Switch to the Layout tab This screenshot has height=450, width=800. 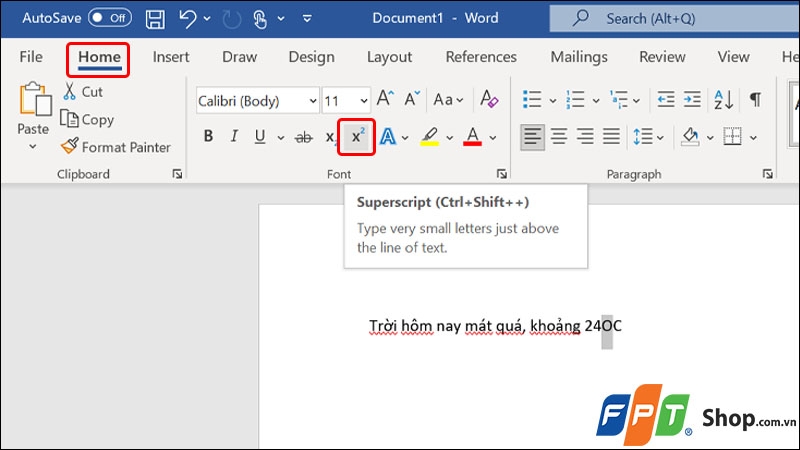coord(389,57)
